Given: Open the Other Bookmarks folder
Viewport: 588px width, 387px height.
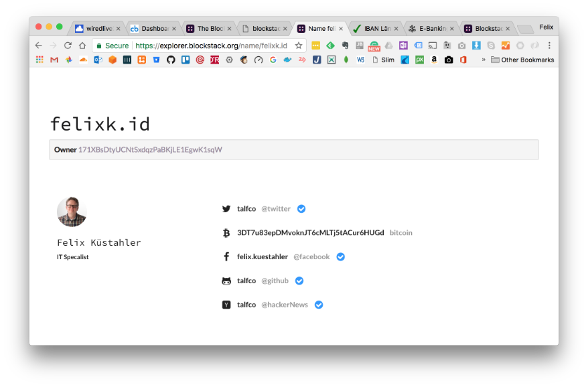Looking at the screenshot, I should pos(522,60).
